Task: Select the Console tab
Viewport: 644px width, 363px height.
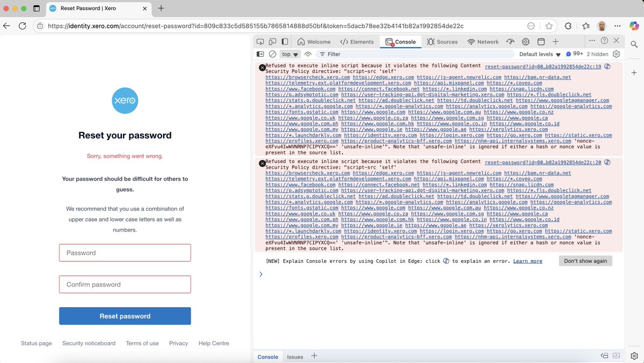Action: pyautogui.click(x=400, y=42)
